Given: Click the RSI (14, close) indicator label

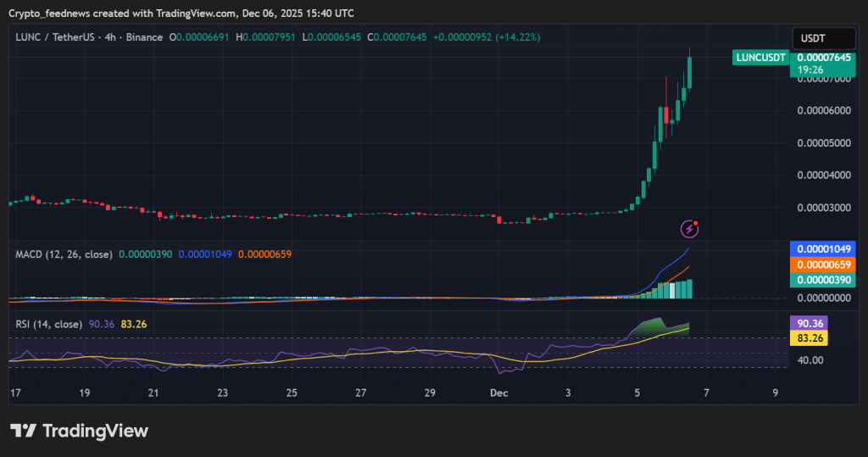Looking at the screenshot, I should (49, 324).
